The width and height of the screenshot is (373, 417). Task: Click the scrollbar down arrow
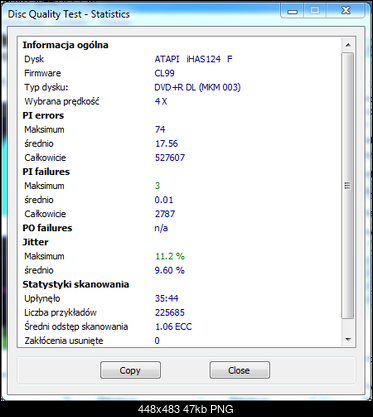point(348,339)
